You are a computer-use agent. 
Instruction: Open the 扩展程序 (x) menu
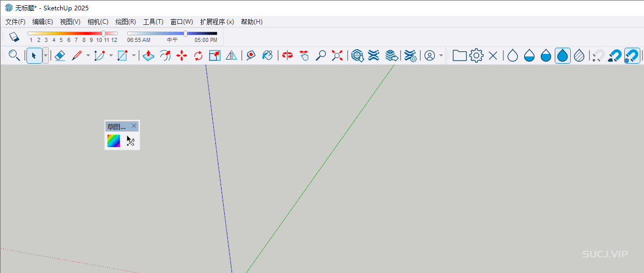[x=217, y=22]
